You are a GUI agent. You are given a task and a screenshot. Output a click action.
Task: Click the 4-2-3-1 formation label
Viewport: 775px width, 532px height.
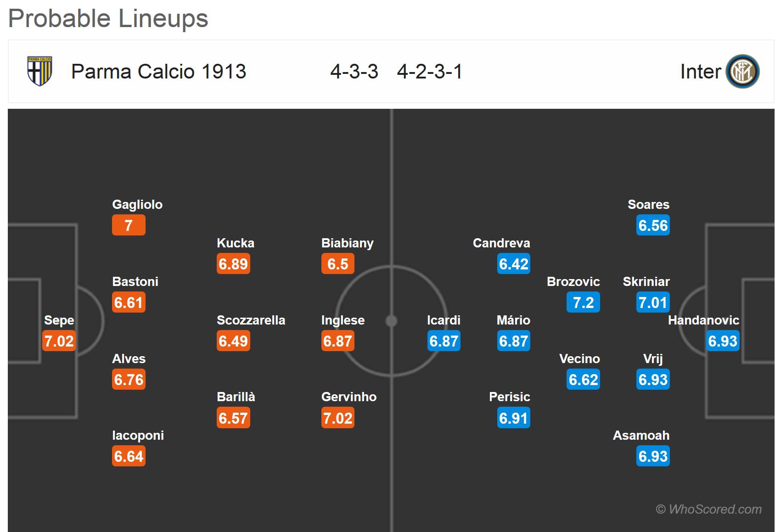tap(430, 72)
